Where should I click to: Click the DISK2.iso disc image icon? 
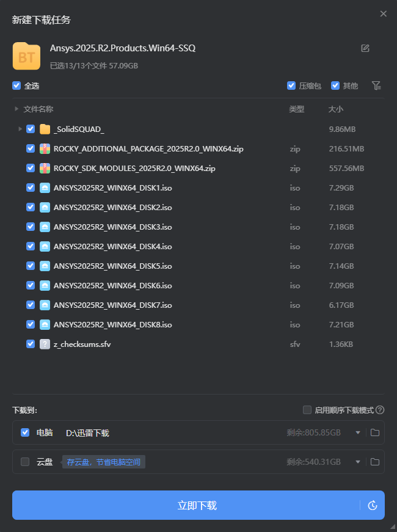pos(45,207)
